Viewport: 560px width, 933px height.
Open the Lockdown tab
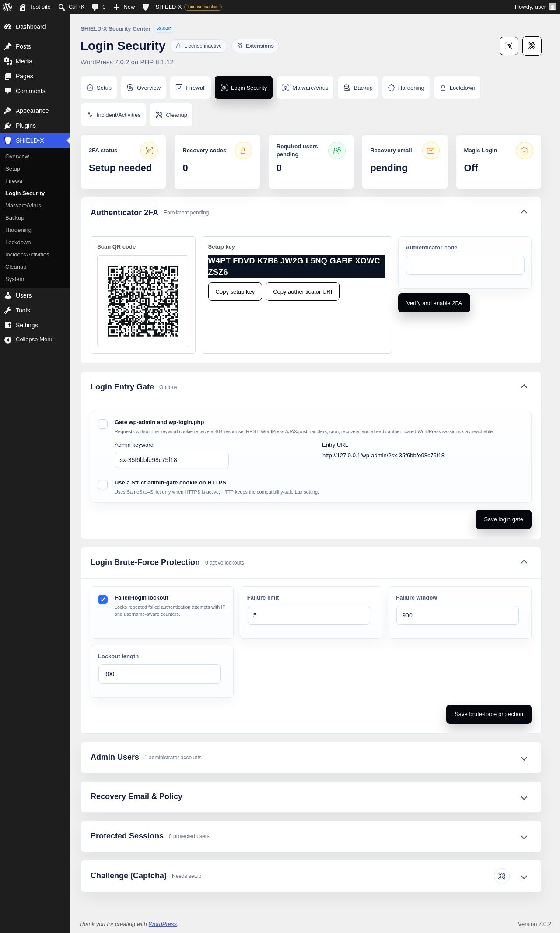pyautogui.click(x=457, y=88)
